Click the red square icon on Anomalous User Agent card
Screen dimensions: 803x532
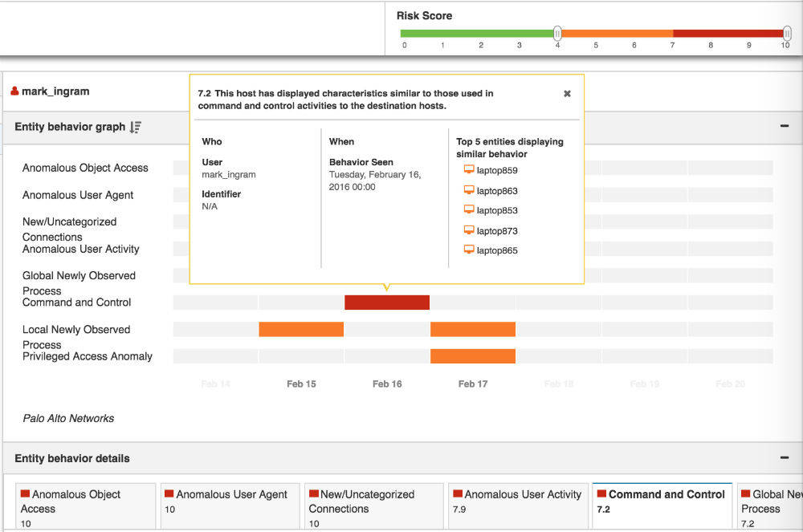click(169, 494)
